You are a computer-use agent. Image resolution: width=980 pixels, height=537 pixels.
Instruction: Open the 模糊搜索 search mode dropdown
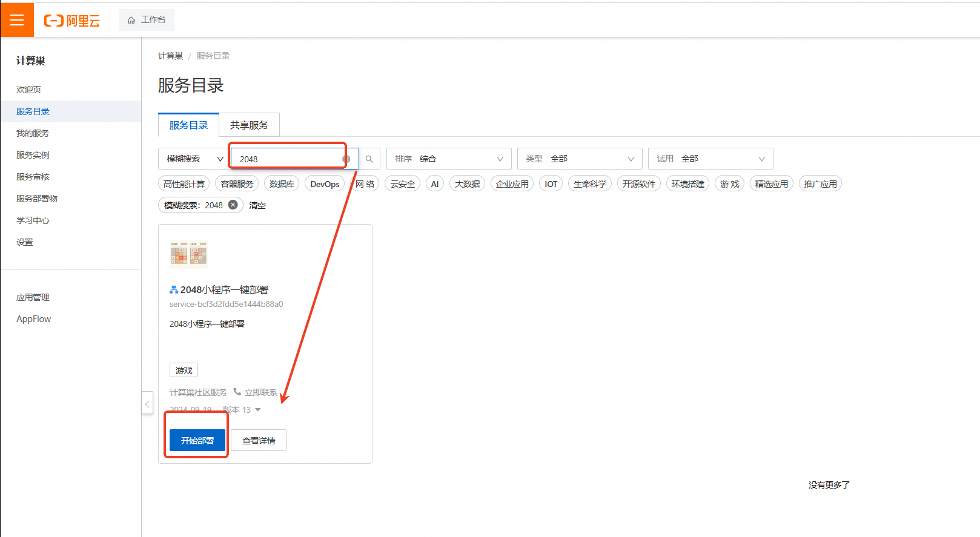[194, 159]
